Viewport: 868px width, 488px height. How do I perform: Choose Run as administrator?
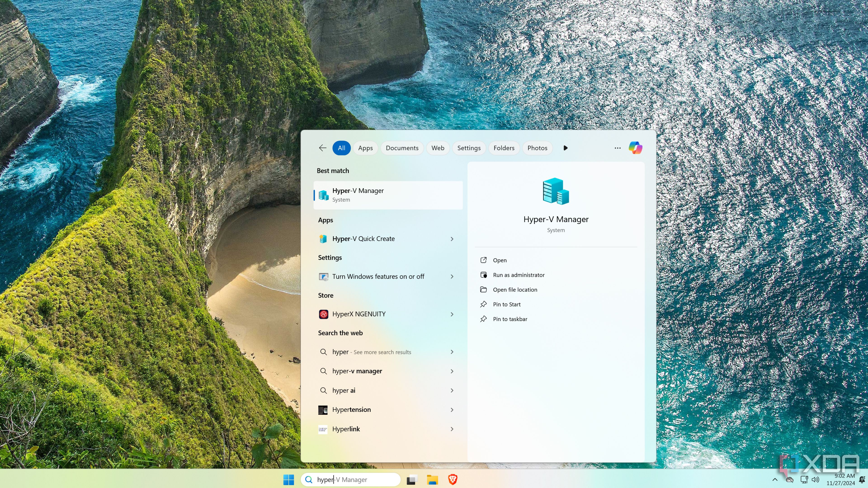point(519,275)
